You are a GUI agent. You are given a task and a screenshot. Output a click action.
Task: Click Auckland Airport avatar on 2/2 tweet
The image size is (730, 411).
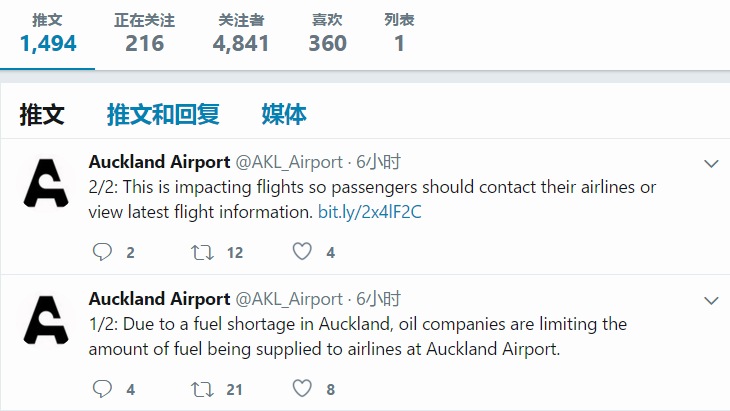46,183
